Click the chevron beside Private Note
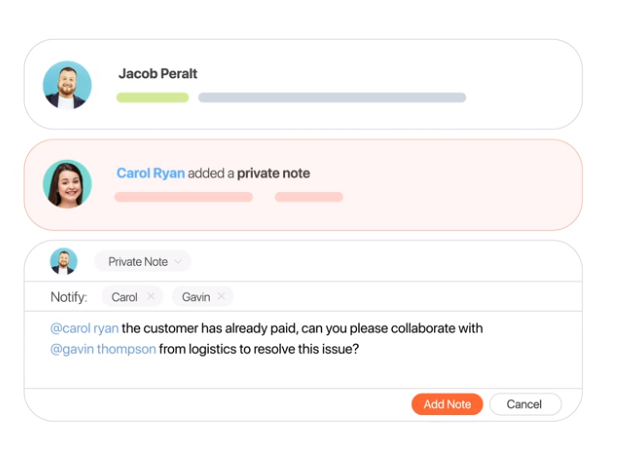This screenshot has height=452, width=628. pos(178,262)
